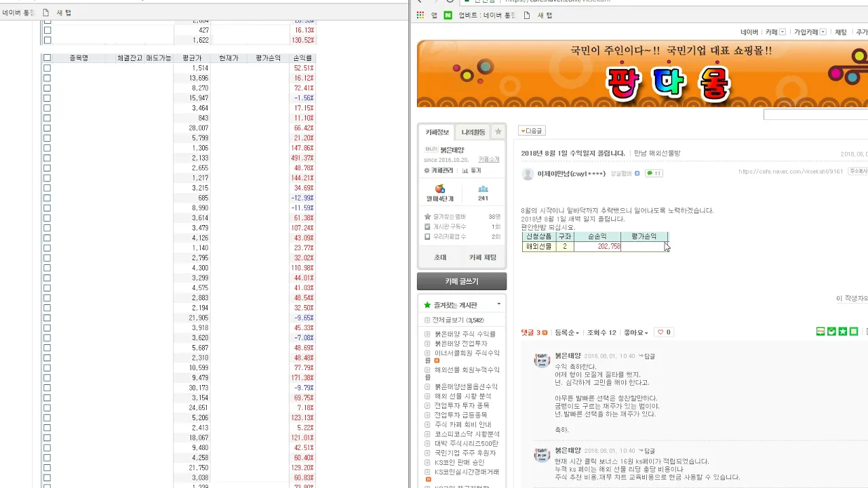The height and width of the screenshot is (488, 868).
Task: Click the 만남 해외선물방 board link
Action: 658,153
